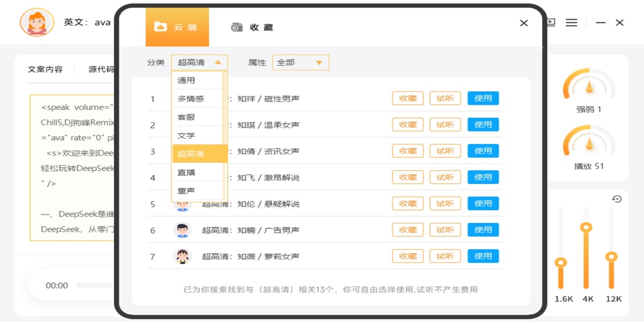Click the reset equalizer icon
The width and height of the screenshot is (644, 322).
[x=617, y=199]
